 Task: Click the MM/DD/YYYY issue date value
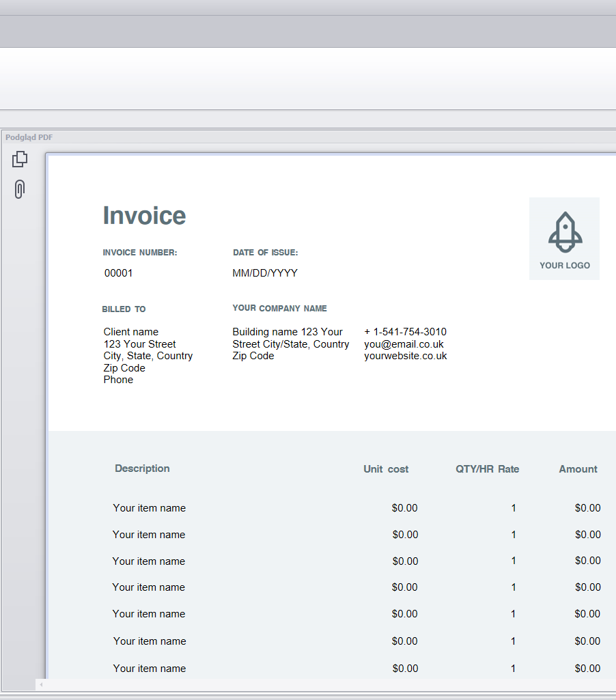(265, 273)
